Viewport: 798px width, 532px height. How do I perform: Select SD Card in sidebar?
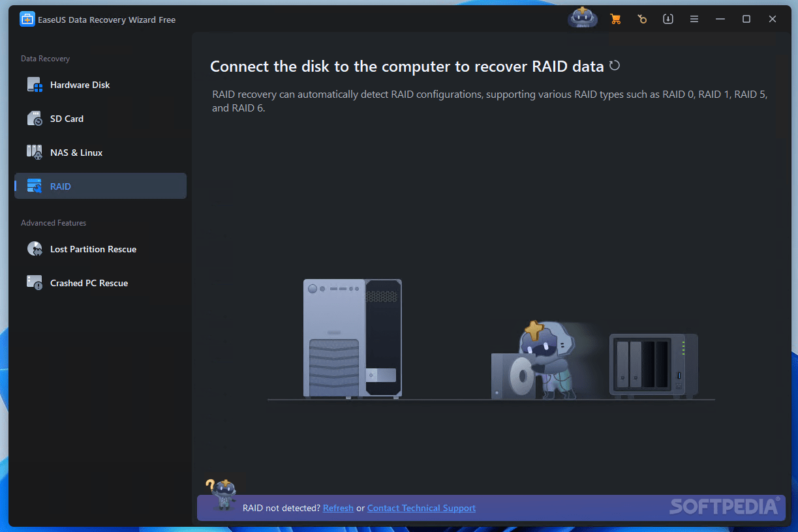[x=100, y=119]
